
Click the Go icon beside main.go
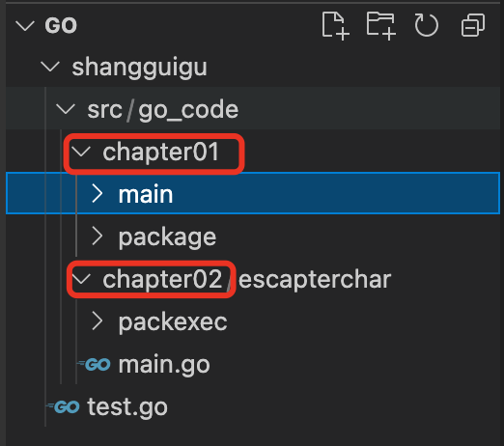tap(95, 364)
